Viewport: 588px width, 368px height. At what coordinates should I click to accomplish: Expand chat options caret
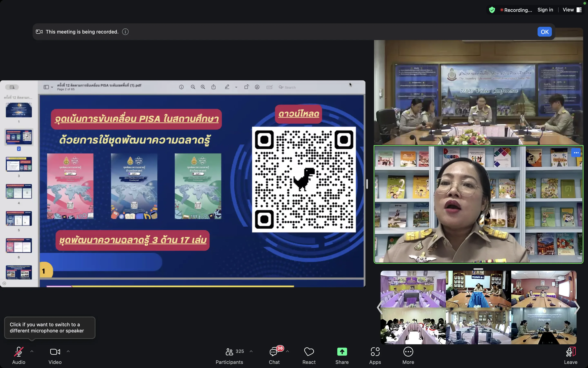click(287, 351)
